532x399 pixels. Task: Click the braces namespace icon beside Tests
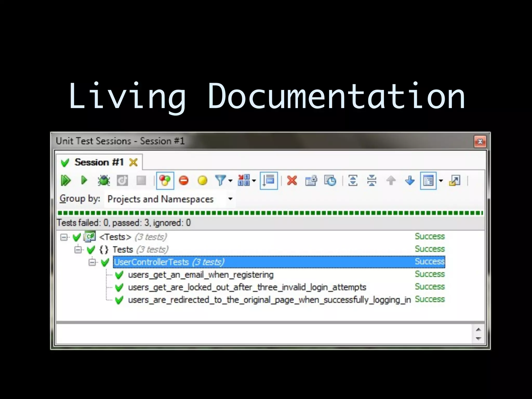coord(104,250)
